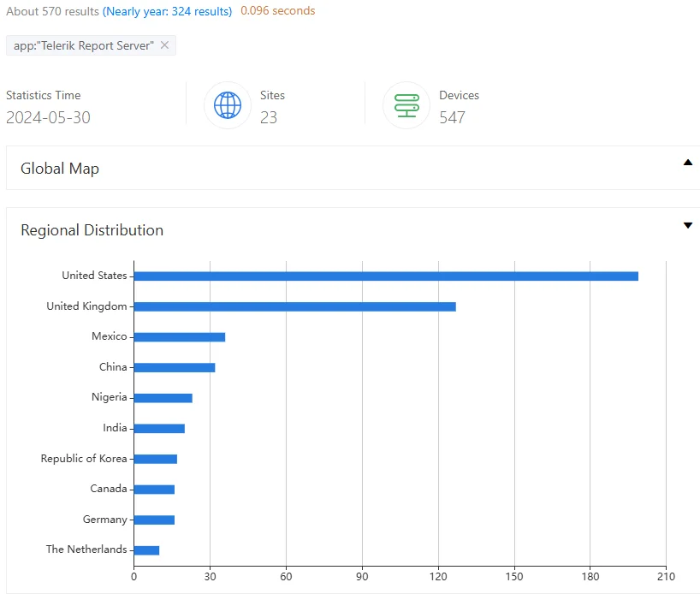Expand the Global Map section arrow
Viewport: 700px width, 594px height.
pos(688,163)
